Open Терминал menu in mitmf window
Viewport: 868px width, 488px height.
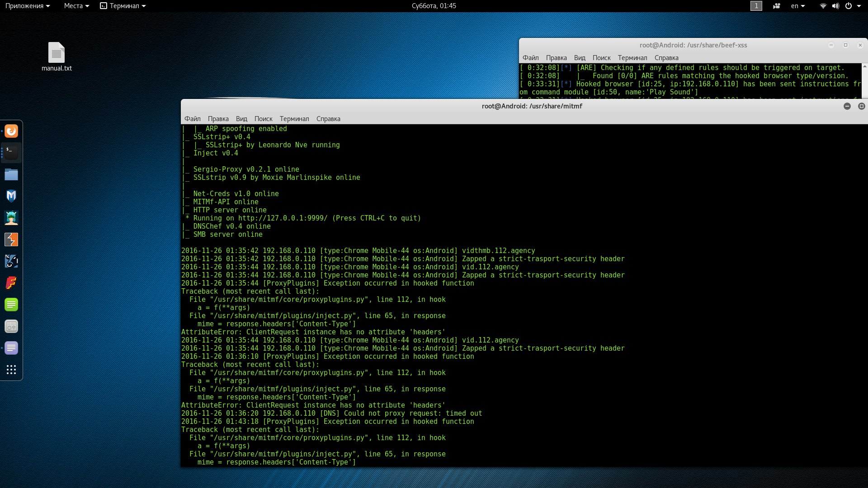[x=294, y=119]
